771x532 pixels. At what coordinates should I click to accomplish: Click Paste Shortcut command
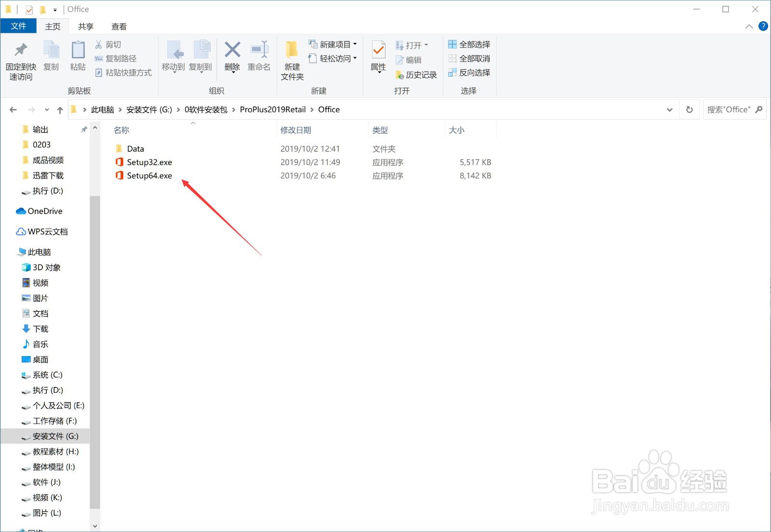[123, 72]
